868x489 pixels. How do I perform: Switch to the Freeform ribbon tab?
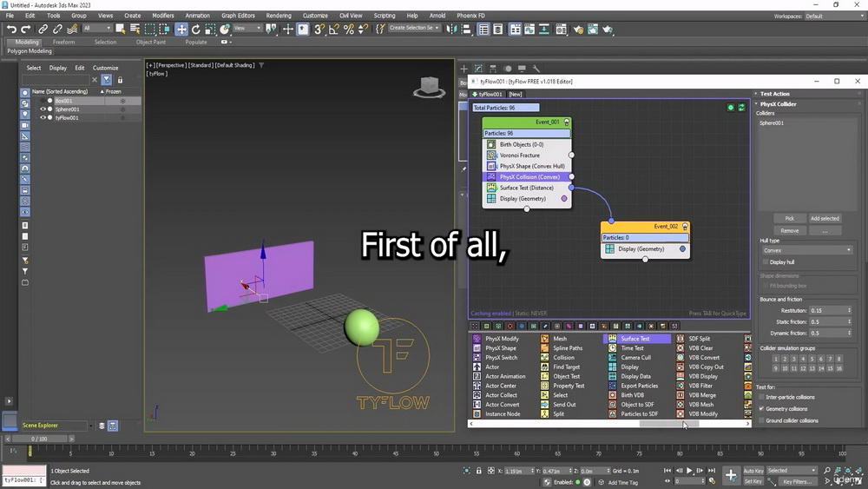(63, 42)
